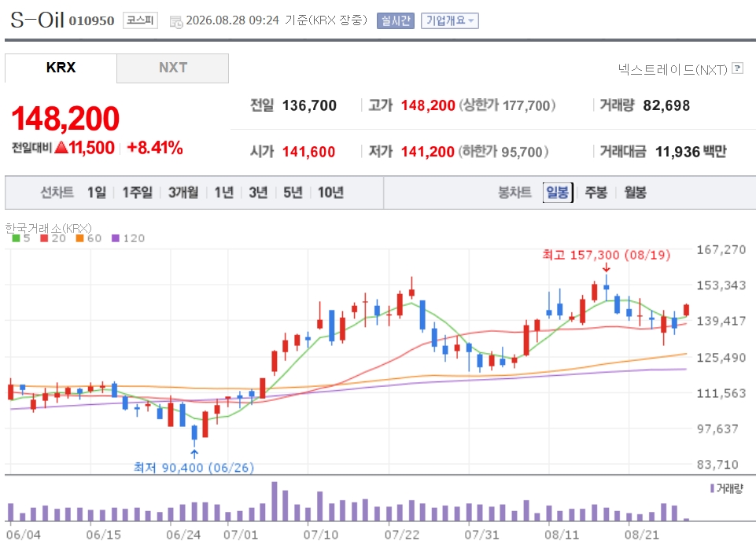Click the 하한가 95,700 text
This screenshot has width=756, height=552.
(503, 152)
